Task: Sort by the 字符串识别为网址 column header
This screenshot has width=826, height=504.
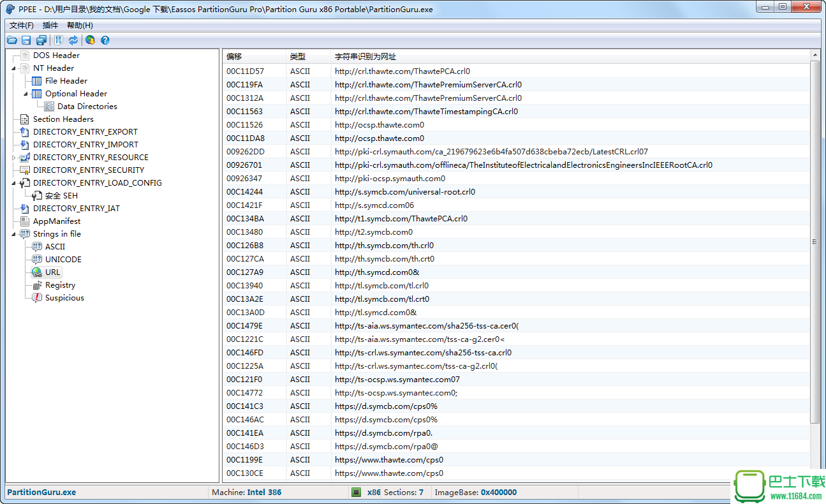Action: [571, 56]
